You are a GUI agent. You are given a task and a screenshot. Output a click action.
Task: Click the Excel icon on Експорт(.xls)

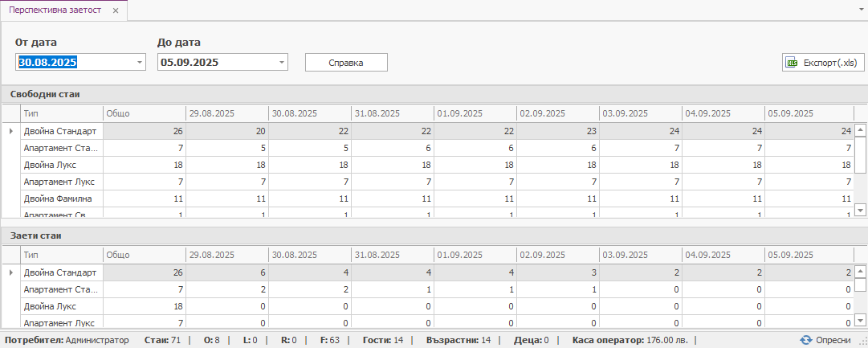[x=793, y=63]
